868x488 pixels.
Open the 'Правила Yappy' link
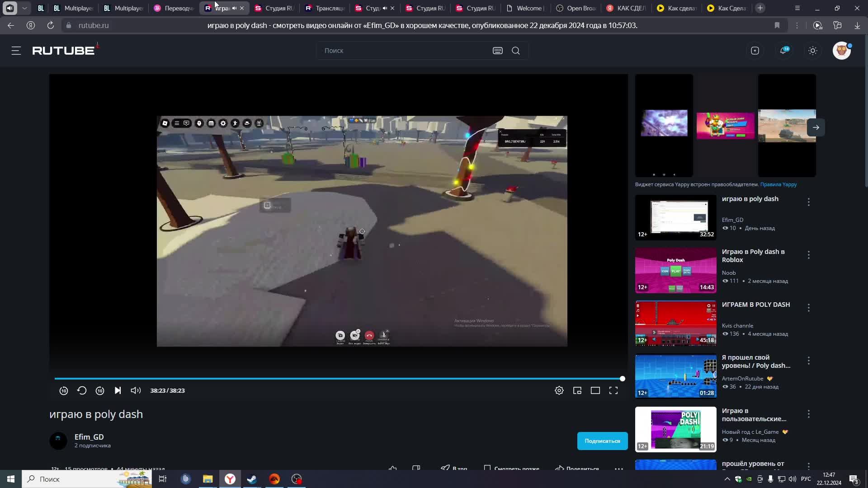tap(778, 184)
